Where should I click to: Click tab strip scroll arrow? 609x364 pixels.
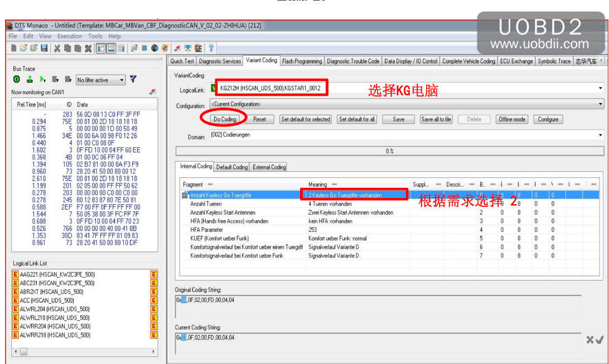(602, 61)
